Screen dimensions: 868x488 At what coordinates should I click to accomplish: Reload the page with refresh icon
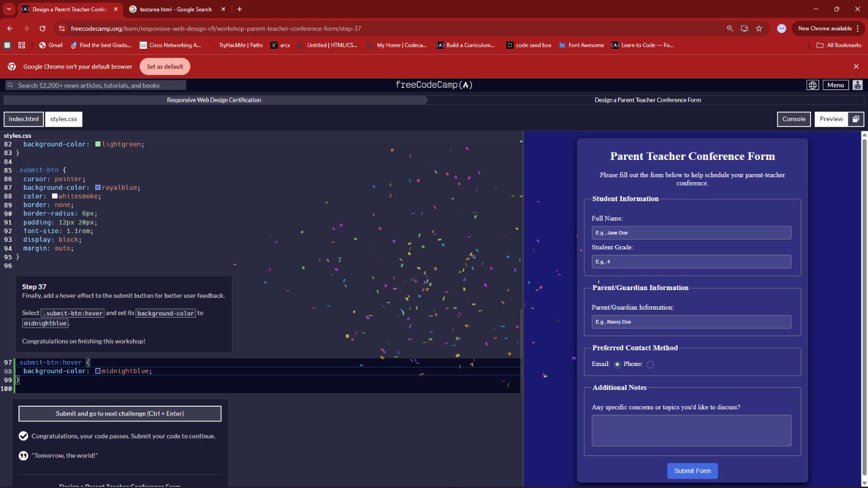pos(42,29)
